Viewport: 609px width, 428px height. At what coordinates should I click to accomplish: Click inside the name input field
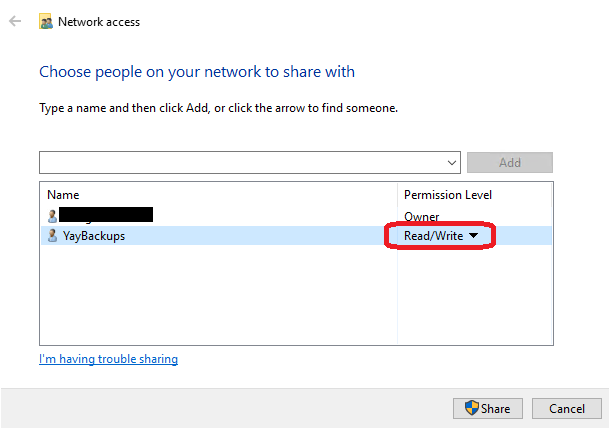pos(241,162)
